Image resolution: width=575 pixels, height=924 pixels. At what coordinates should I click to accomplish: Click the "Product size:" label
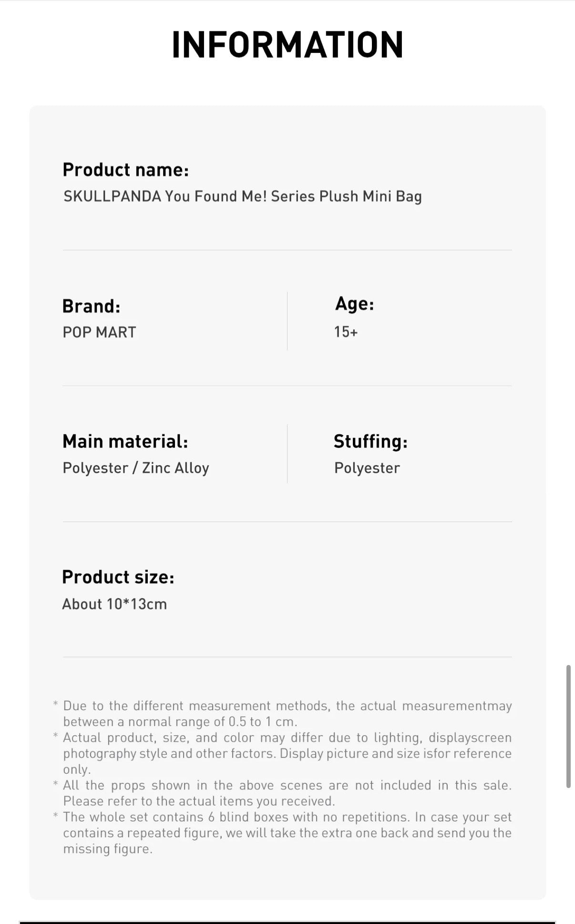point(118,577)
